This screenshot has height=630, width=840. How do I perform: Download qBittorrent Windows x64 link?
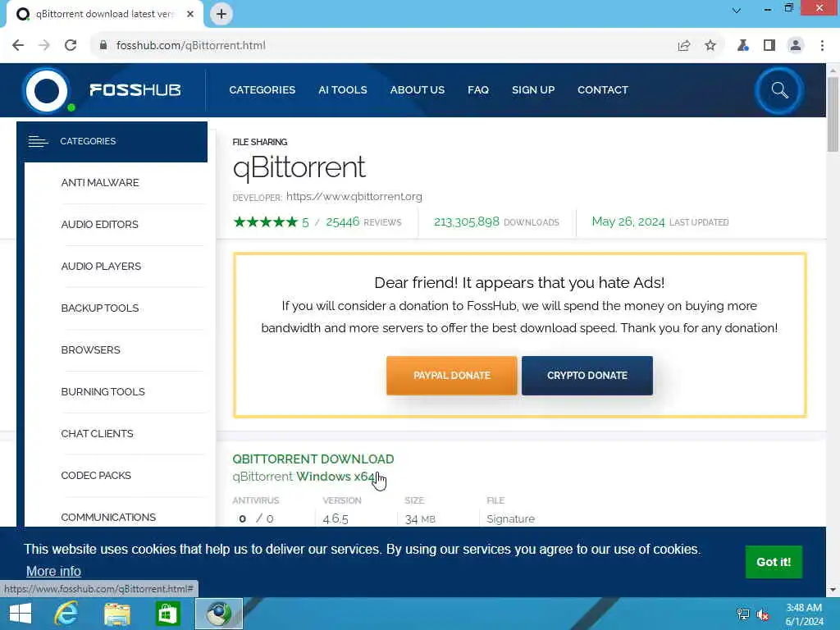(304, 477)
